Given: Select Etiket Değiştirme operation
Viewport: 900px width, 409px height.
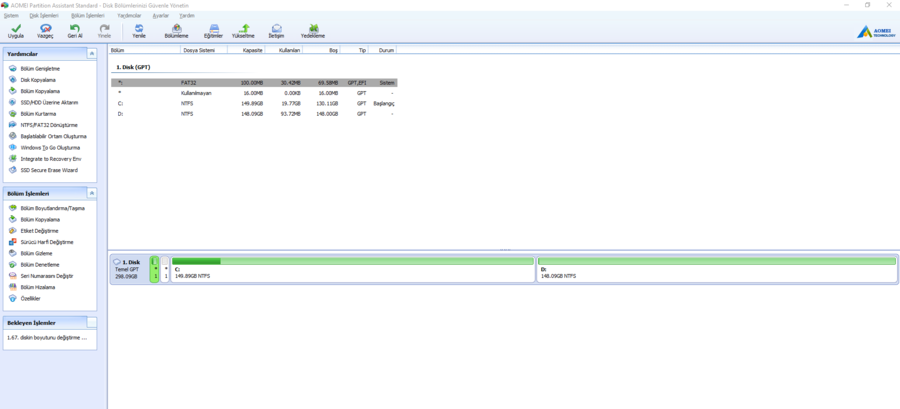Looking at the screenshot, I should point(39,231).
